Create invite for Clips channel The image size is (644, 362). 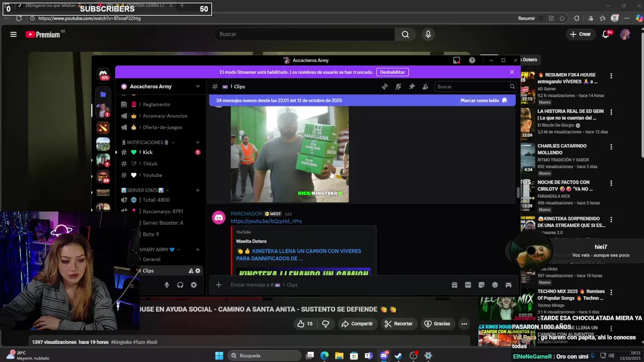point(191,270)
